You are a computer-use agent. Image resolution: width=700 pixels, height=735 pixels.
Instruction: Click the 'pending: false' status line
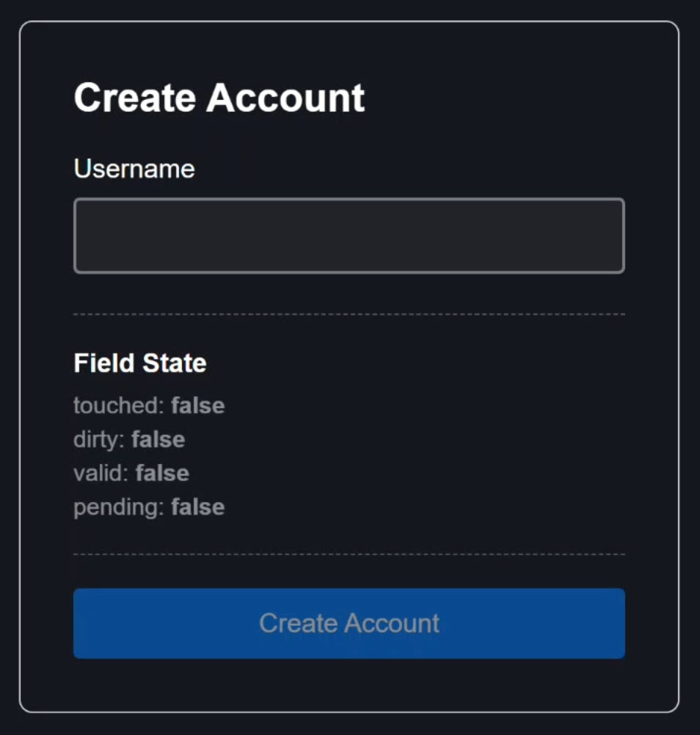tap(149, 506)
